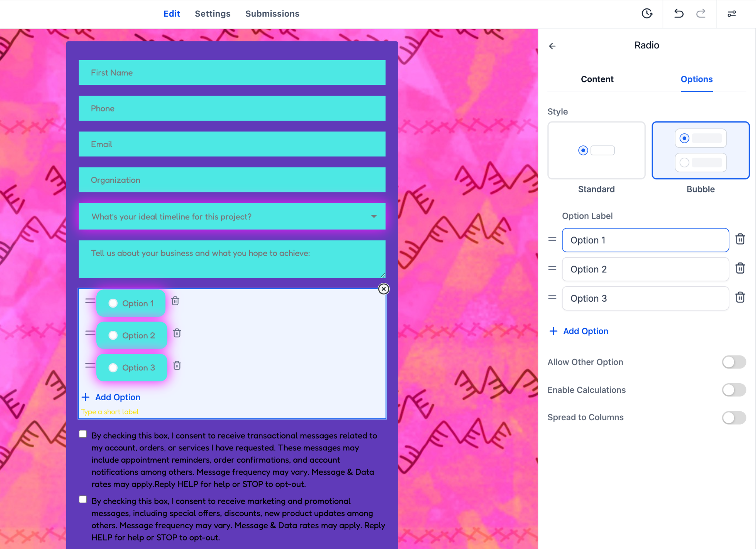Select the Option 1 bubble radio button
The width and height of the screenshot is (756, 549).
click(113, 303)
